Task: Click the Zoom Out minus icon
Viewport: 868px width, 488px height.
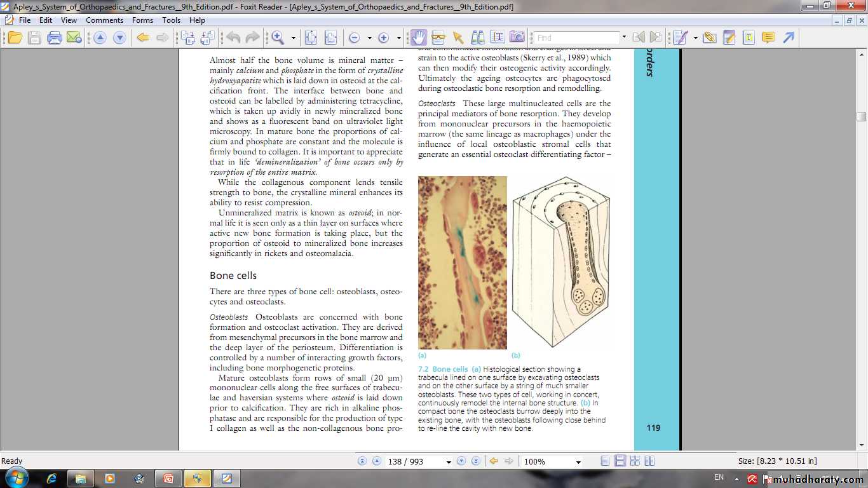Action: click(354, 37)
